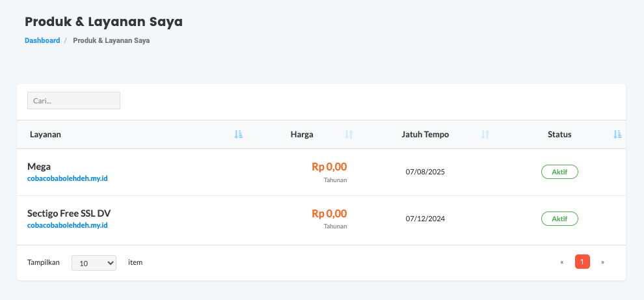This screenshot has width=644, height=300.
Task: Sort by Status column icon
Action: [617, 135]
